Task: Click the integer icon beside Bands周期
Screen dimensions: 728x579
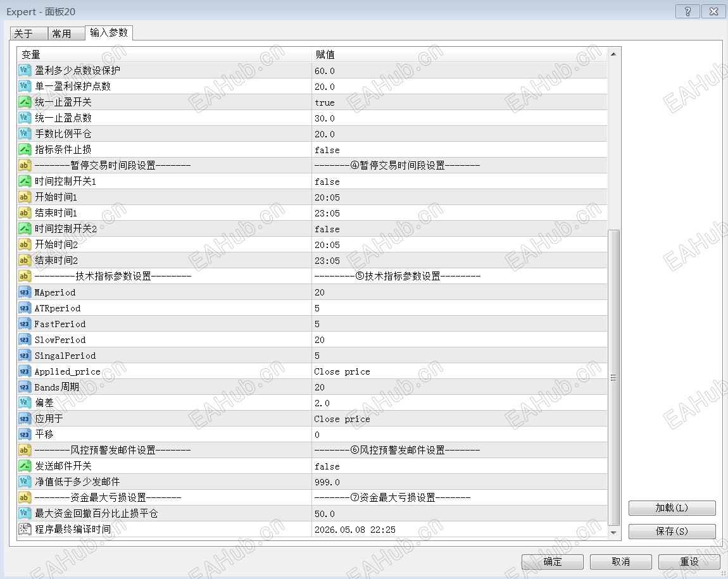Action: coord(24,387)
